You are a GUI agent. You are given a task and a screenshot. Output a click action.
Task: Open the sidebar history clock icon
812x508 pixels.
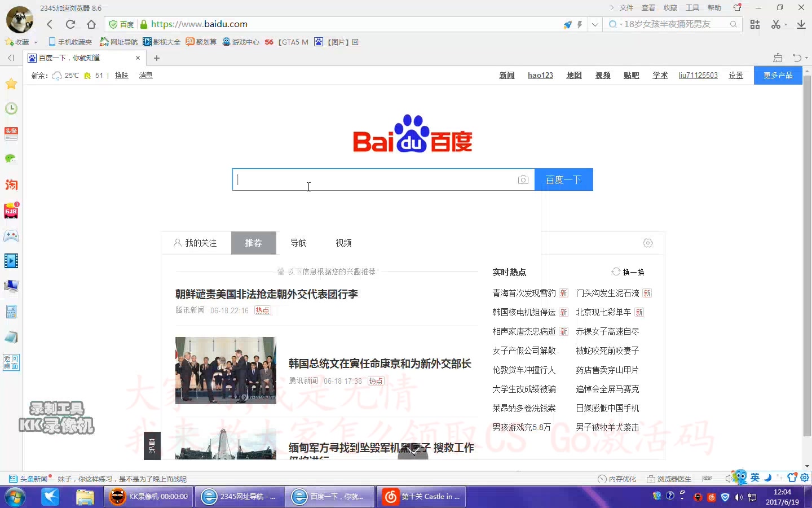tap(11, 108)
